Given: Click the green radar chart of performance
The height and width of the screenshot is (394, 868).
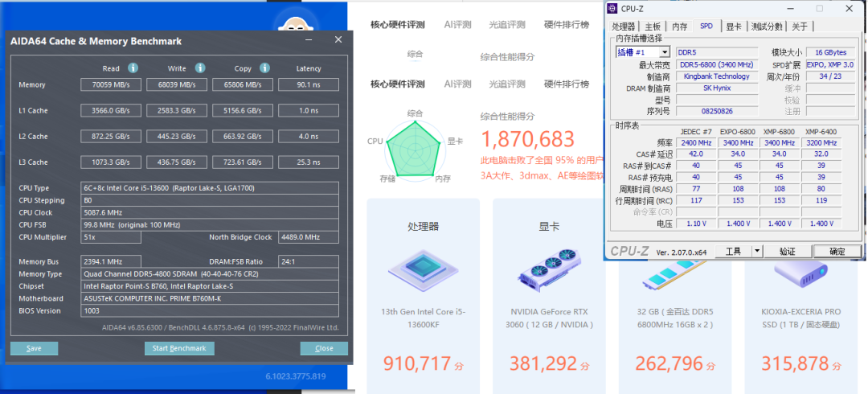Looking at the screenshot, I should pos(416,149).
